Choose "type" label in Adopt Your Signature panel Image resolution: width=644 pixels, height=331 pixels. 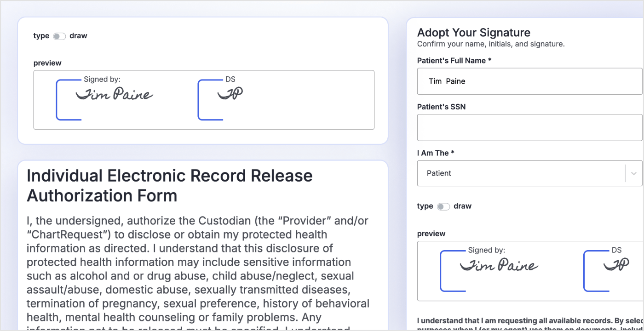tap(425, 206)
